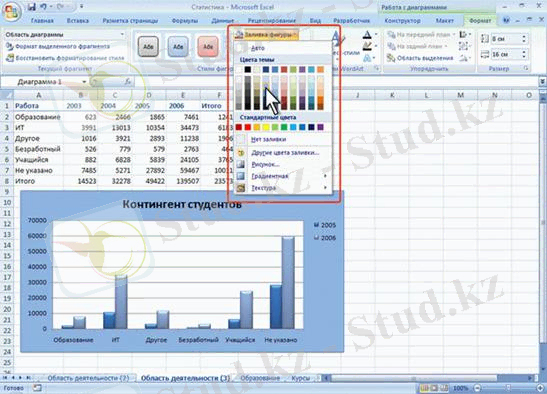Select the blue Абв shape style
This screenshot has width=547, height=394.
click(178, 46)
